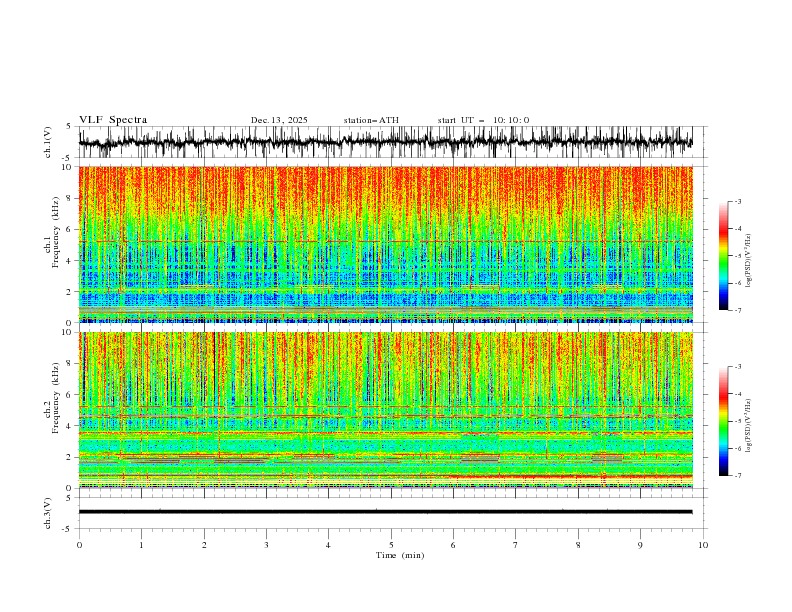Click the "-5" value on ch.2 colorbar
The image size is (792, 612).
738,421
